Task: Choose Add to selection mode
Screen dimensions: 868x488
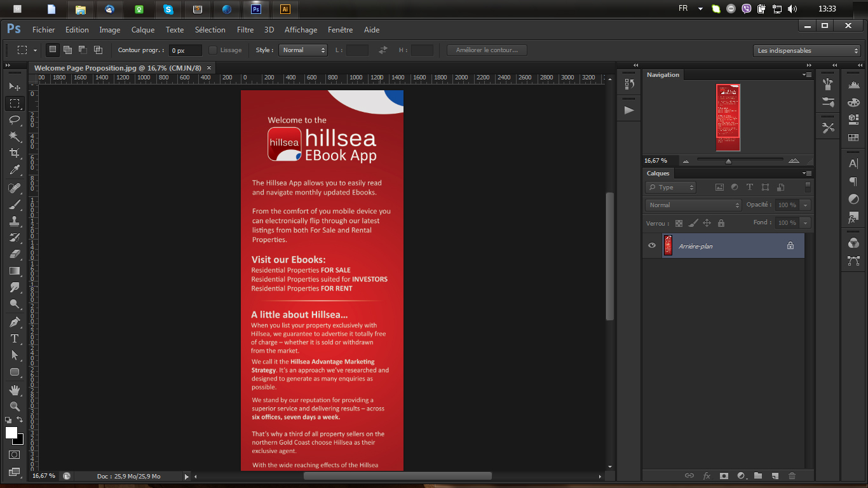Action: point(68,50)
